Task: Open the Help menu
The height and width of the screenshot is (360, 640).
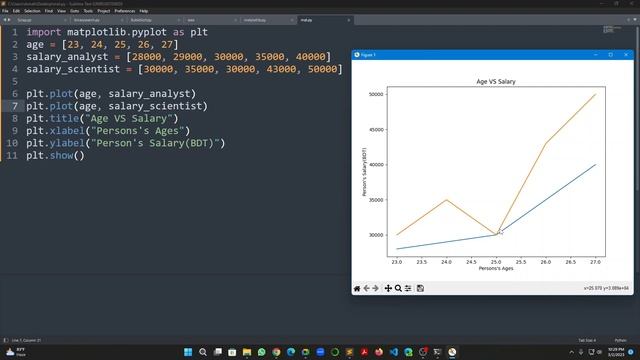Action: click(x=144, y=11)
